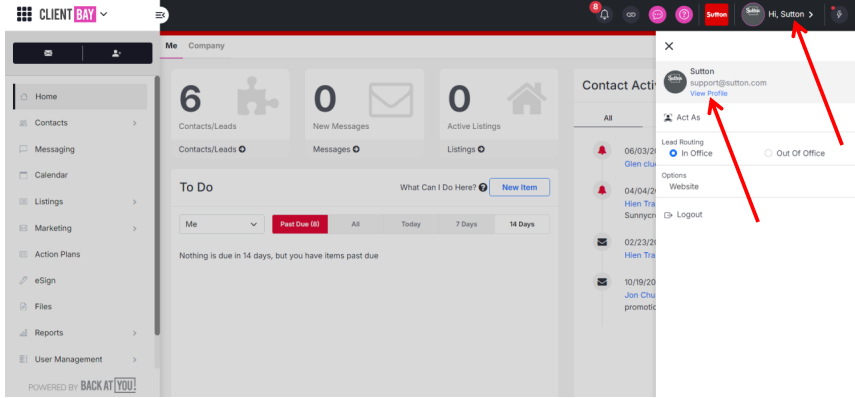Select the 7 Days filter tab
Image resolution: width=855 pixels, height=398 pixels.
click(466, 224)
